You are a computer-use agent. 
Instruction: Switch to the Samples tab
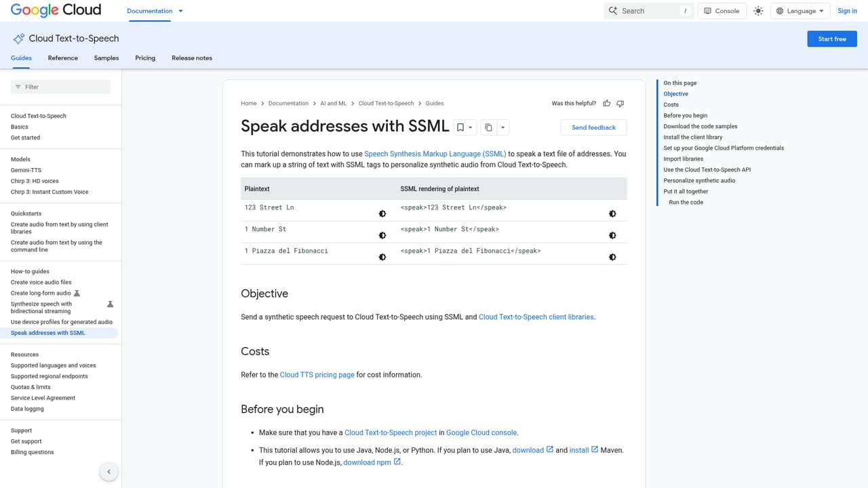tap(106, 58)
